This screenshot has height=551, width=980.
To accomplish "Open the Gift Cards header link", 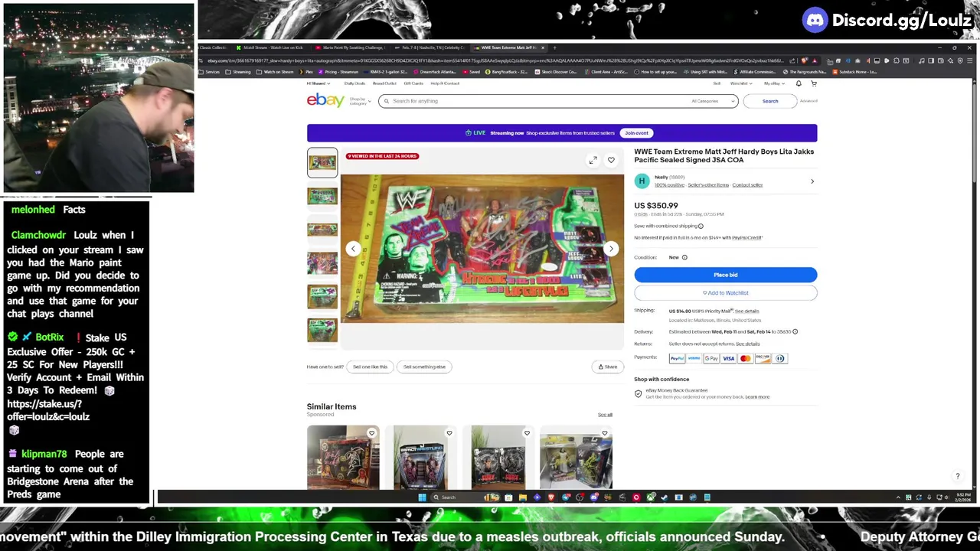I will (x=413, y=83).
